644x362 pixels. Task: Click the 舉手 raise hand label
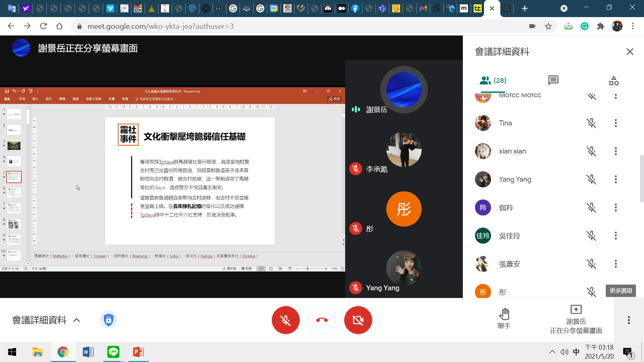tap(504, 326)
